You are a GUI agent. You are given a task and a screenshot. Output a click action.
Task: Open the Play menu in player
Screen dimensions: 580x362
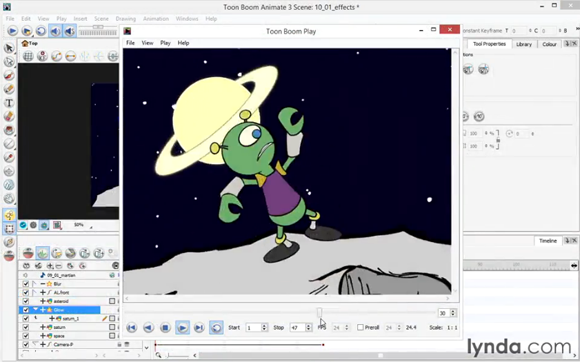[x=165, y=43]
